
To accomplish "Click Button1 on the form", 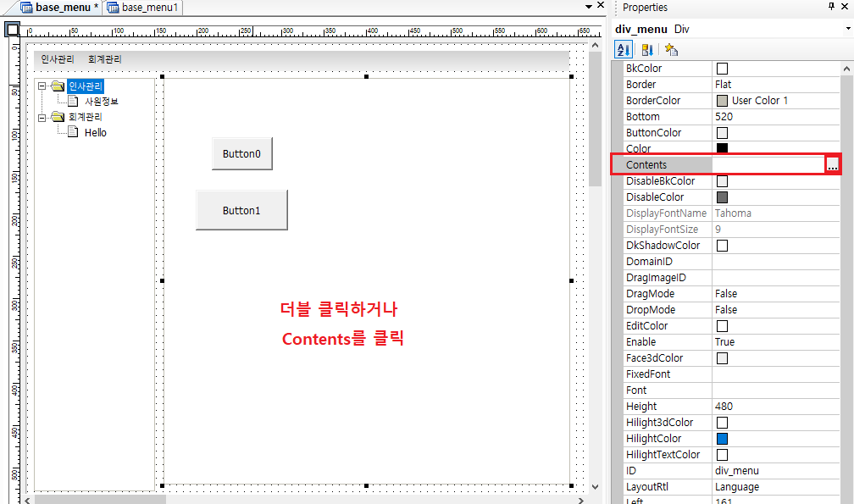I will [241, 210].
